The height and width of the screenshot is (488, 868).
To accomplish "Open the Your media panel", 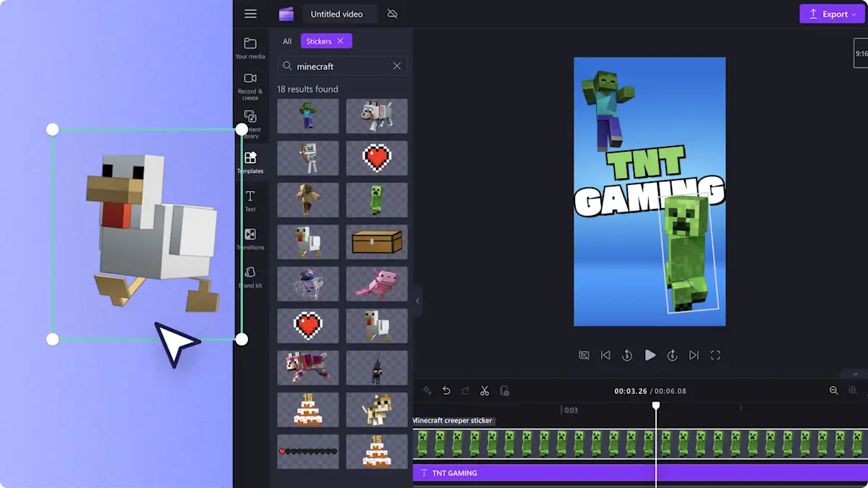I will [250, 46].
